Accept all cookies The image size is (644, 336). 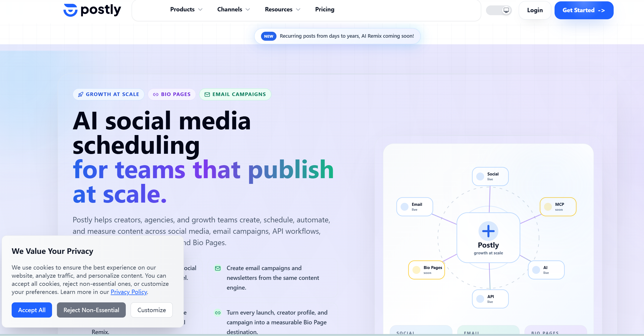(32, 310)
